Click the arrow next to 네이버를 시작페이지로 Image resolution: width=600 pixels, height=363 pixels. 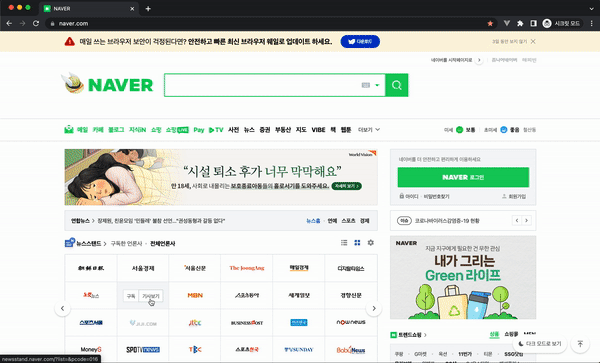coord(479,60)
